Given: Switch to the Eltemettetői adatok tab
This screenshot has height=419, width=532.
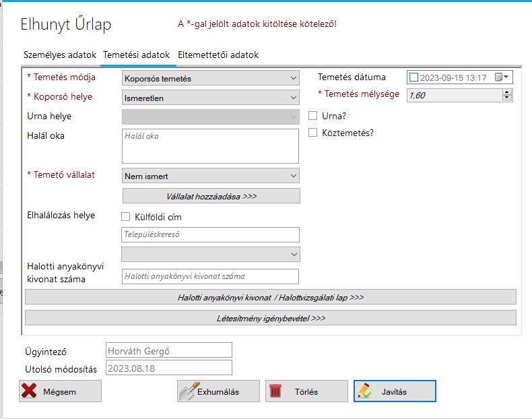Looking at the screenshot, I should [x=218, y=55].
